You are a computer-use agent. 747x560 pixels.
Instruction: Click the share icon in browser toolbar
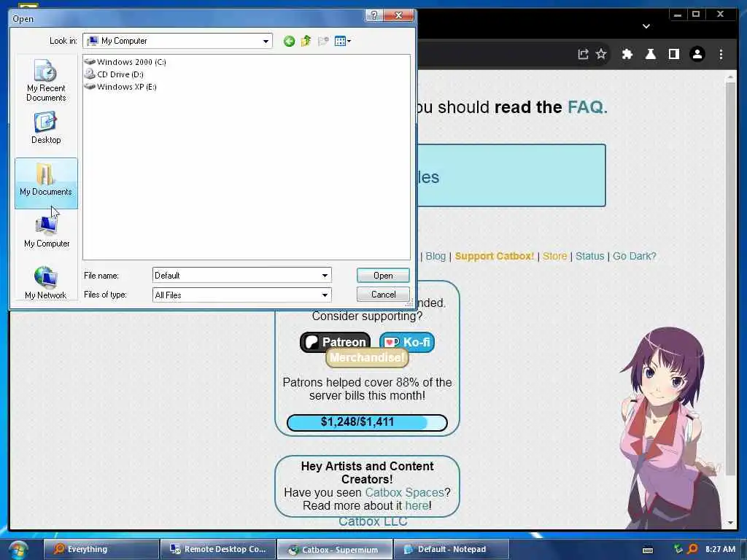tap(583, 54)
